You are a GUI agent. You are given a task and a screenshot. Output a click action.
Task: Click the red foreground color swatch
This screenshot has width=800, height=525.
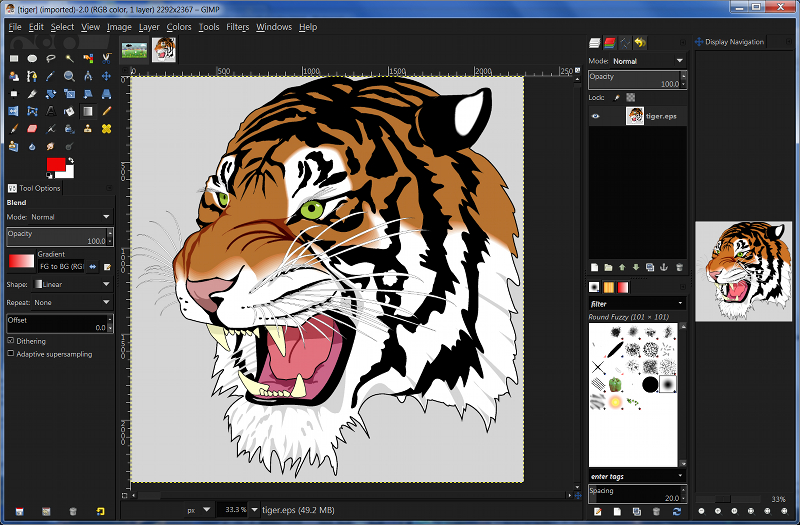point(55,164)
